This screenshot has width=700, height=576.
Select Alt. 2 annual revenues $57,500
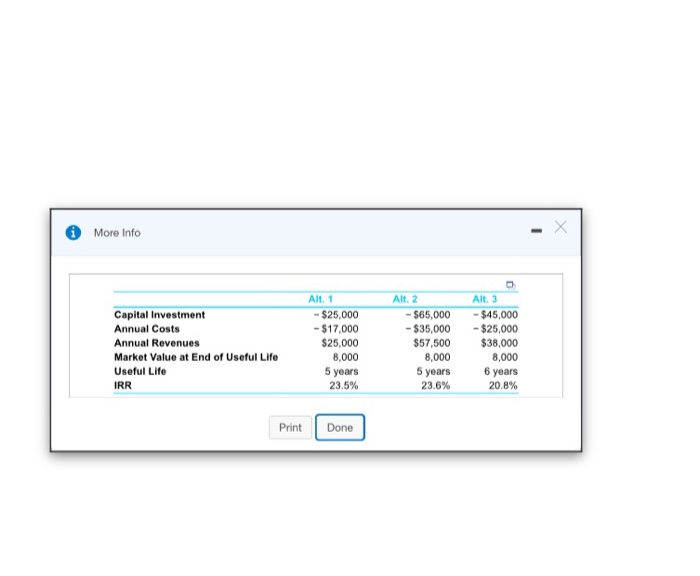(432, 343)
